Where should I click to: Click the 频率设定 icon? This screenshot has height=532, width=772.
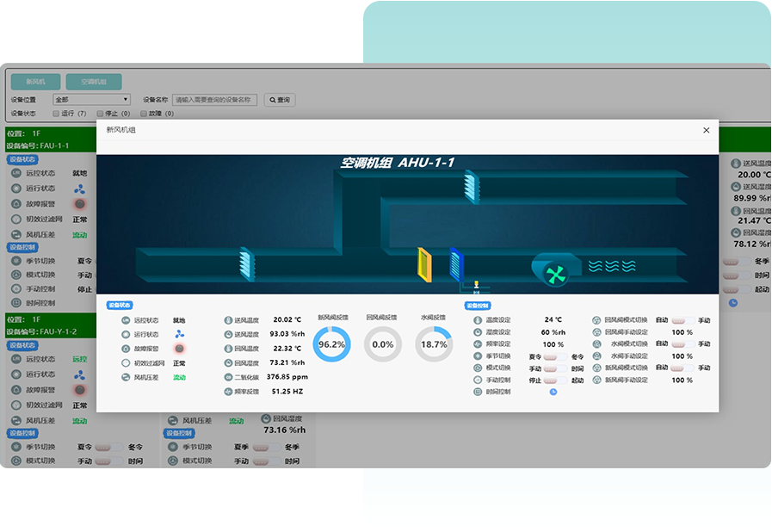(477, 344)
